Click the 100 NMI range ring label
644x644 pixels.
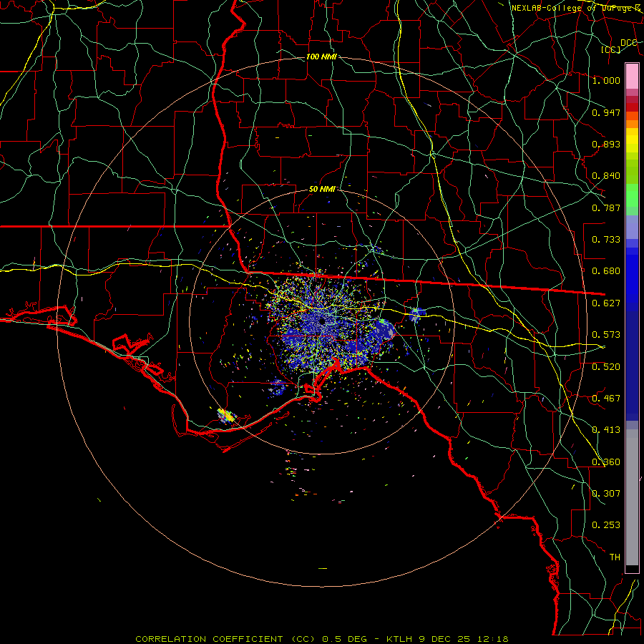click(x=321, y=57)
